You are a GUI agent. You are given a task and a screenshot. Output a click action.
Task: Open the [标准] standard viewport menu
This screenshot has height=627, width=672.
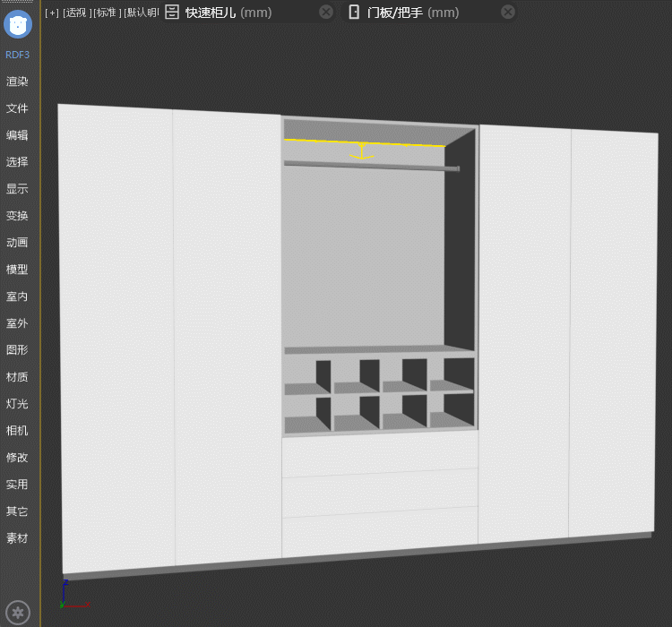108,13
